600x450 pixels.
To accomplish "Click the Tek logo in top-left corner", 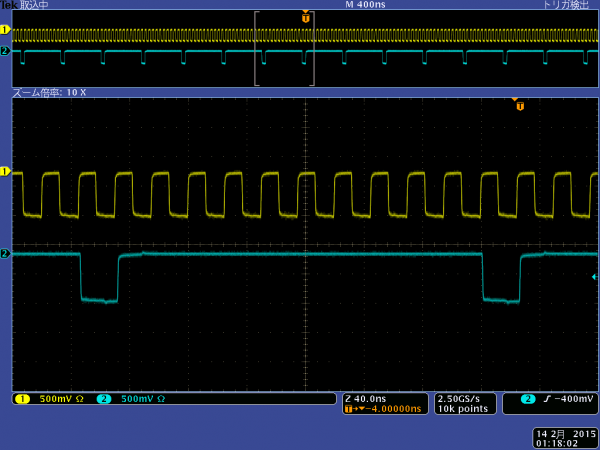I will point(8,5).
